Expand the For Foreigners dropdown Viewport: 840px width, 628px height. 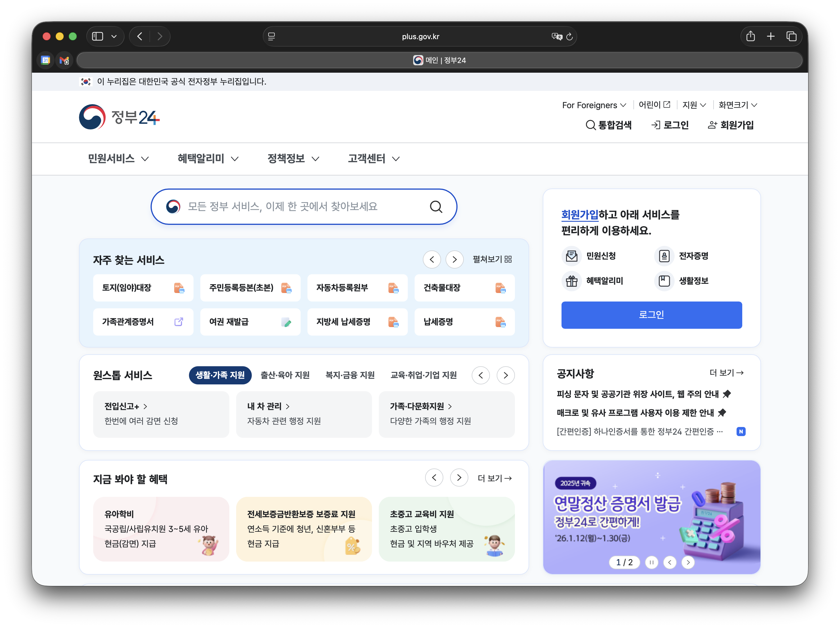pyautogui.click(x=594, y=105)
